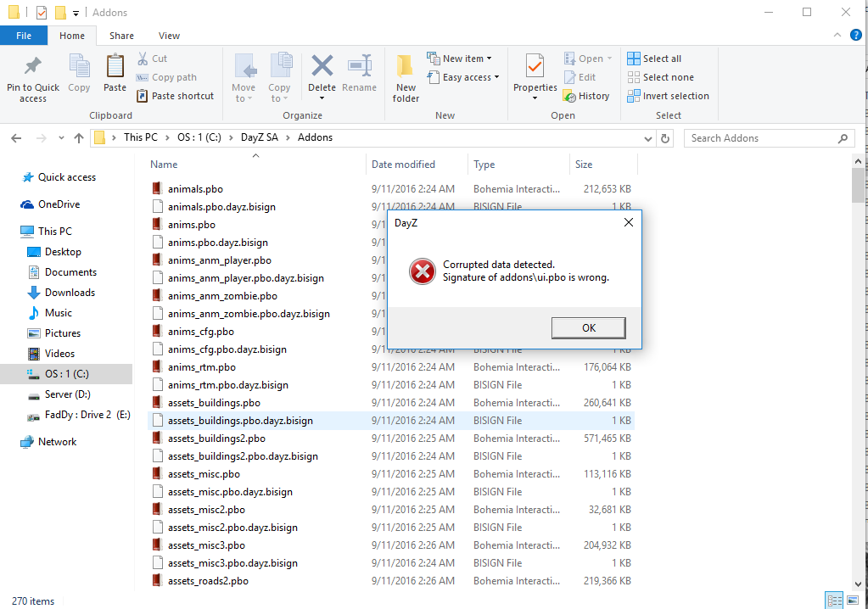Click the Rename icon in Organize group
This screenshot has height=609, width=868.
(x=359, y=66)
